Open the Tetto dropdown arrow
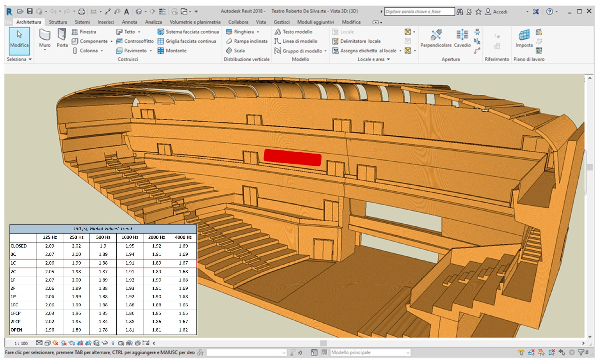Viewport: 597px width, 364px height. (x=139, y=32)
